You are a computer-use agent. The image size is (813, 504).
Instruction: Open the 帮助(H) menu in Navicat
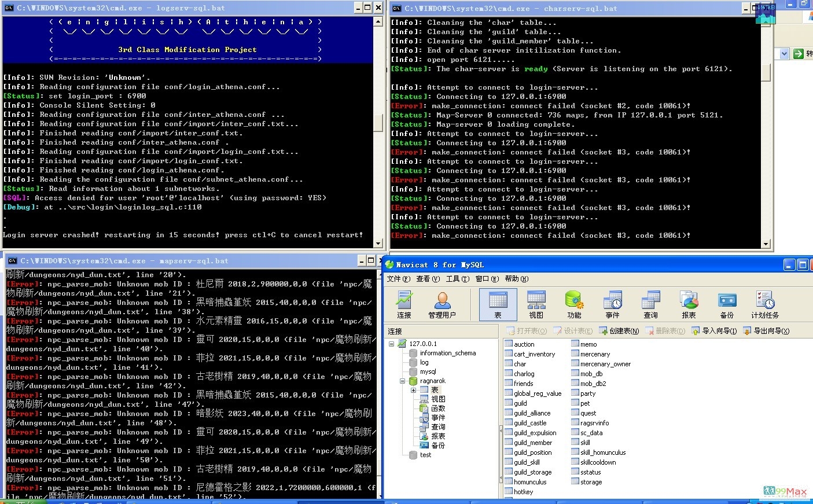pos(517,279)
